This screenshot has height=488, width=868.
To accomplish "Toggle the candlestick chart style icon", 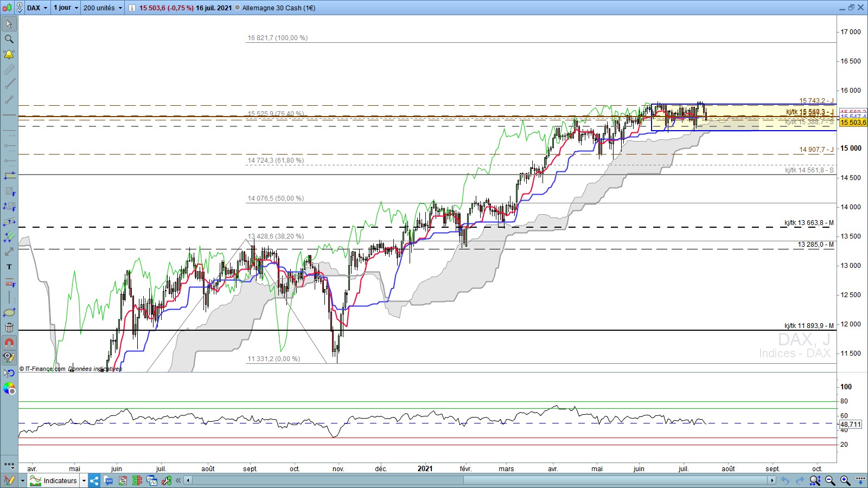I will 7,8.
